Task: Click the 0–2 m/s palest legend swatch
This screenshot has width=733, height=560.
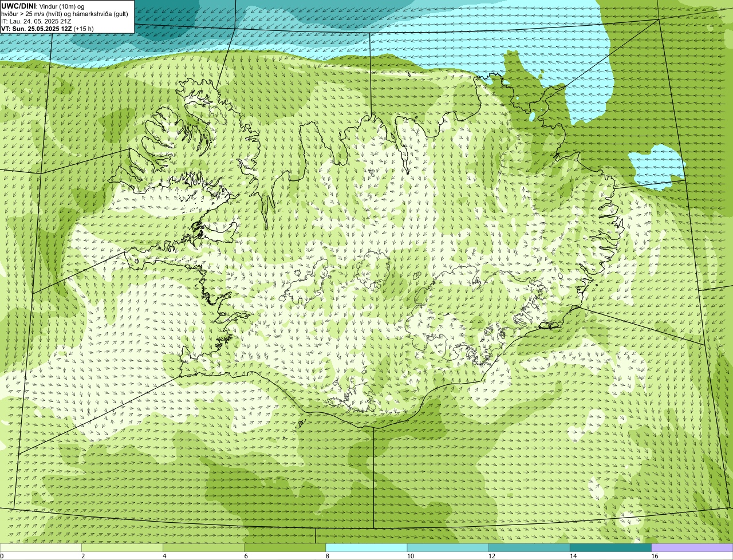Action: tap(41, 547)
